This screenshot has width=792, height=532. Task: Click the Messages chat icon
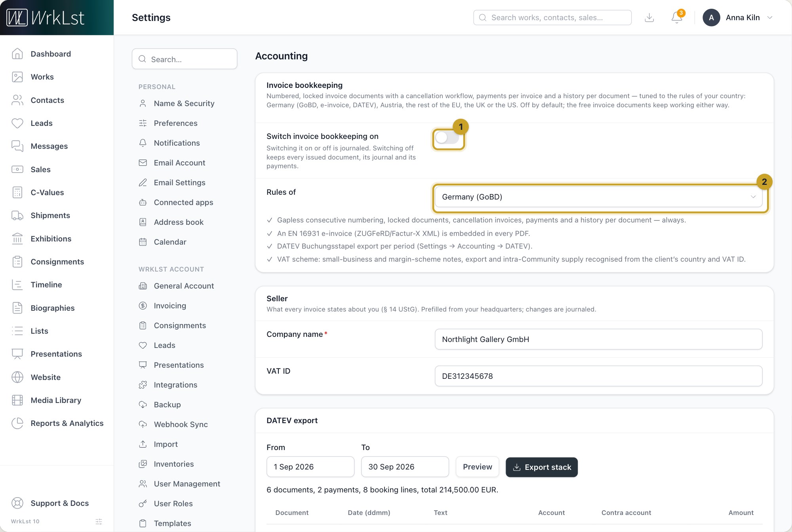click(17, 146)
